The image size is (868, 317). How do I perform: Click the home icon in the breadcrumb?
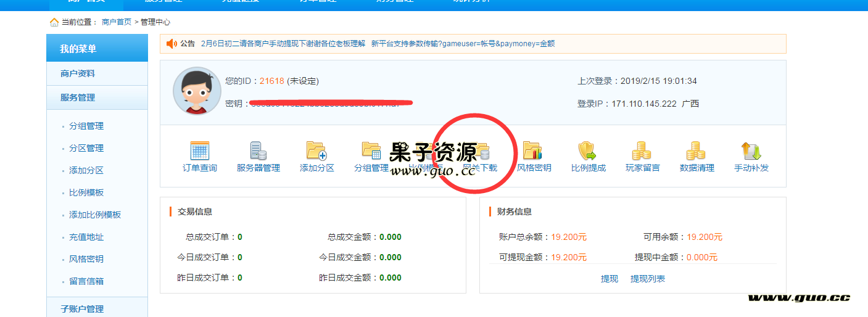click(54, 22)
